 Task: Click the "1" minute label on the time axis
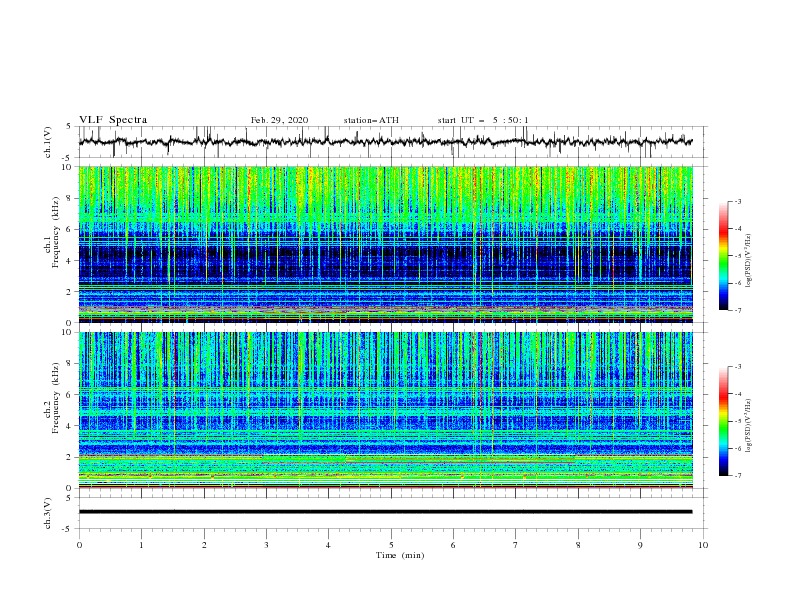[x=141, y=545]
